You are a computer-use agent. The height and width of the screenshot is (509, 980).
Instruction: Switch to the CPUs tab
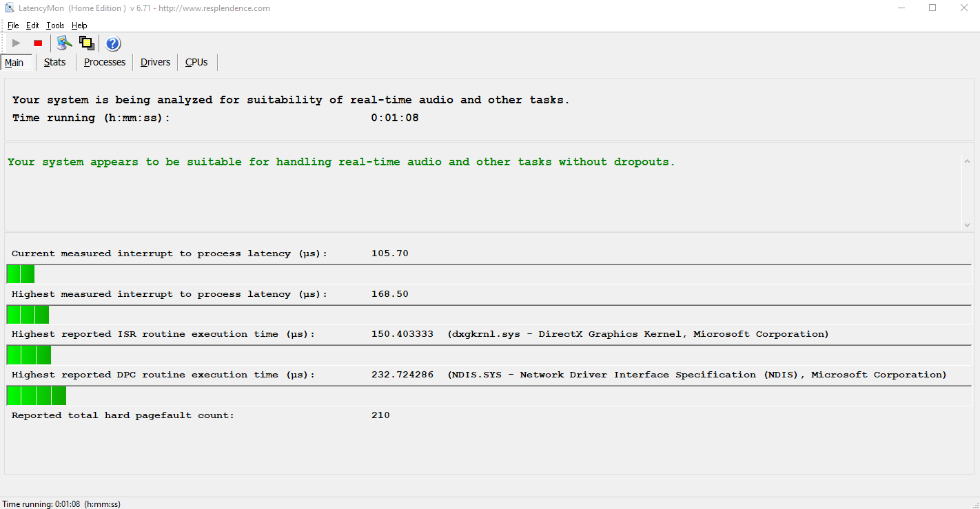196,62
